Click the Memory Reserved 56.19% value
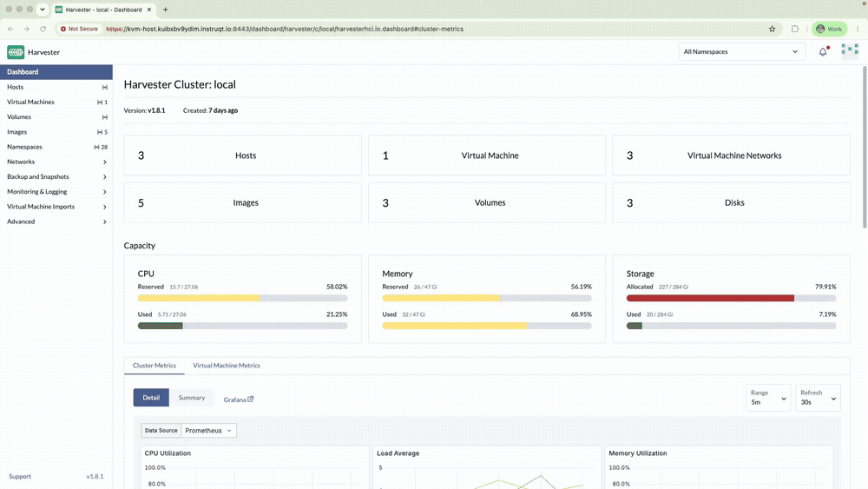Viewport: 868px width, 489px height. (x=582, y=287)
